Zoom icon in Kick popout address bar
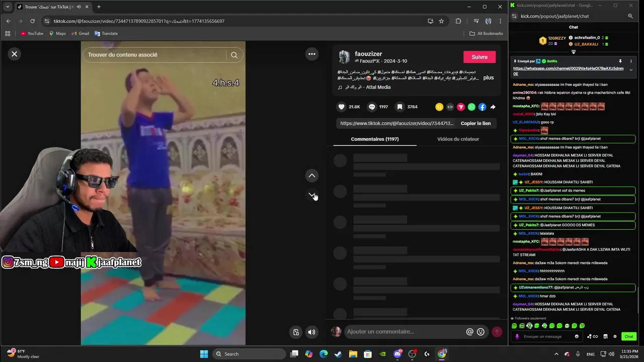The image size is (644, 362). [x=630, y=16]
